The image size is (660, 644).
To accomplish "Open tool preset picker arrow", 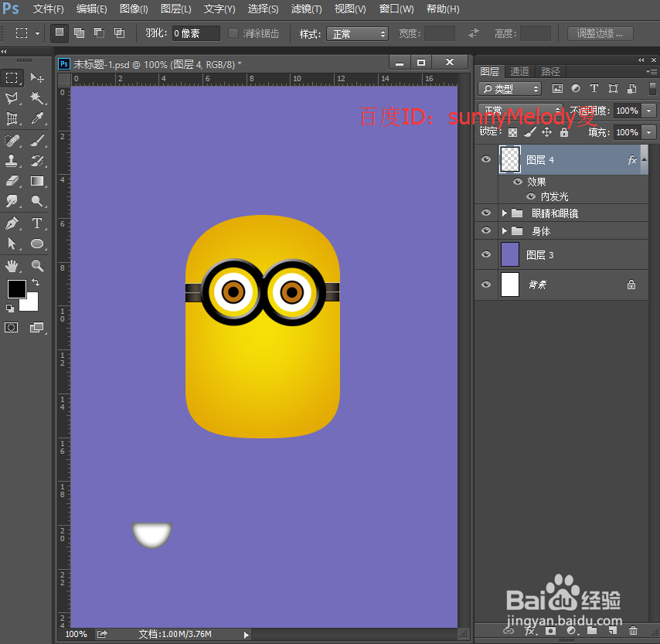I will [x=37, y=33].
